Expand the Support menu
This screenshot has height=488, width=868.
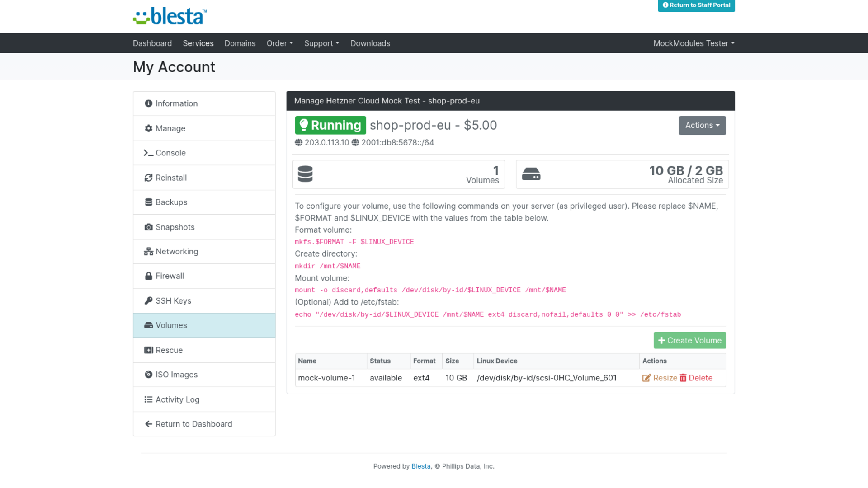(322, 43)
